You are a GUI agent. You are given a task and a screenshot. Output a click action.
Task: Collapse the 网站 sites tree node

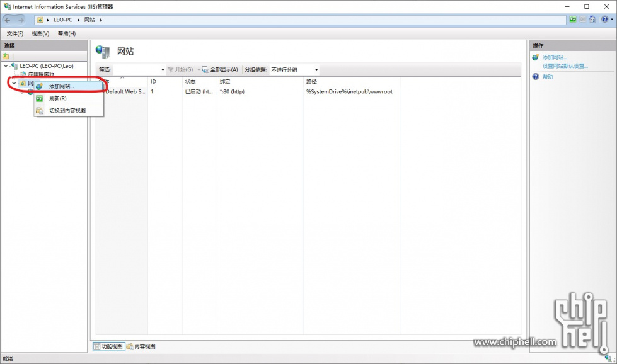[14, 83]
